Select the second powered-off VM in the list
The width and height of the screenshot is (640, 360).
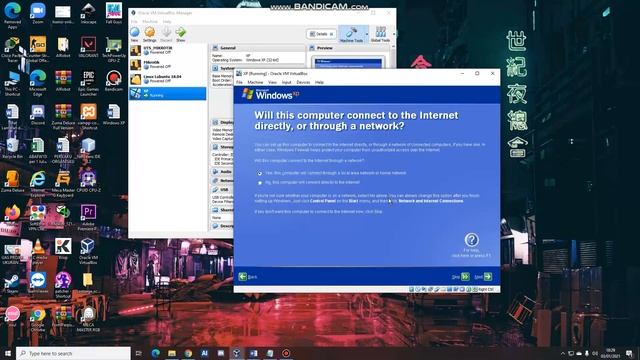[x=167, y=64]
